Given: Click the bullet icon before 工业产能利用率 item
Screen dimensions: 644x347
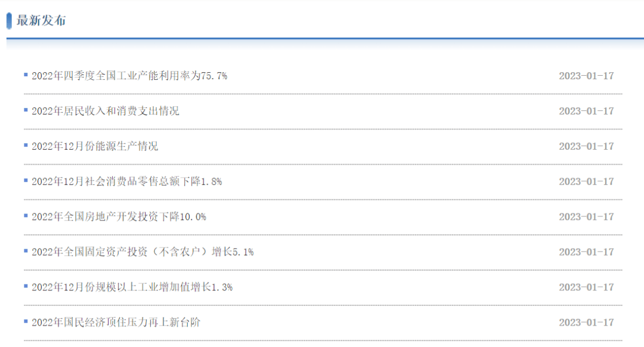Looking at the screenshot, I should click(26, 75).
